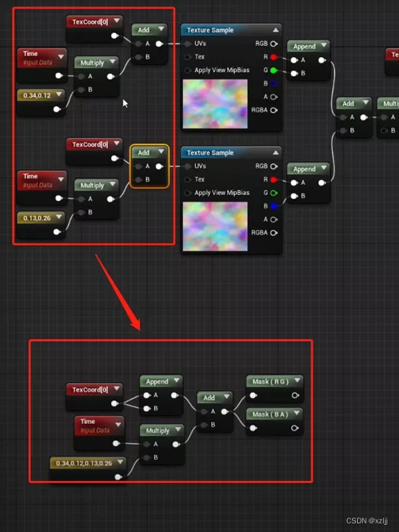Click the top Texture Sample blue B pin
Viewport: 399px width, 532px height.
(274, 84)
